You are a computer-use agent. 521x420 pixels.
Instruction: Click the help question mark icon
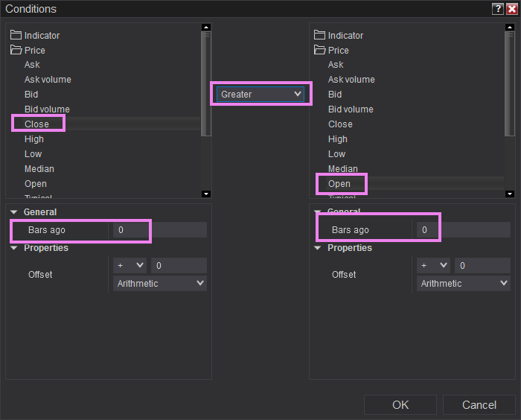497,9
